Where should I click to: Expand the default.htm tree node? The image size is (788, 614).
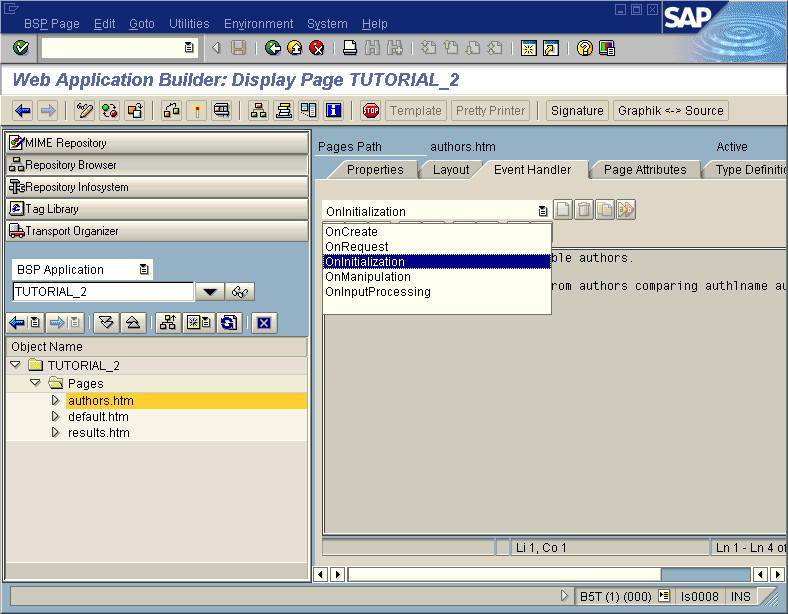(56, 417)
